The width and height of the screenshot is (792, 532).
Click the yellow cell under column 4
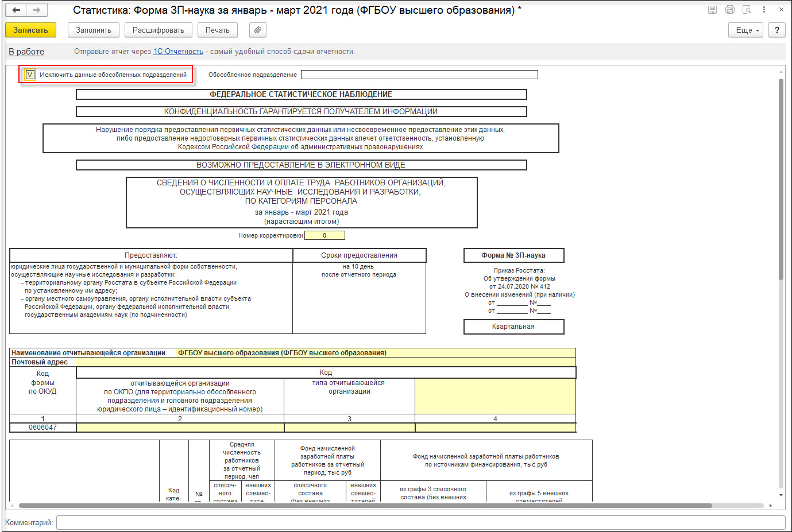pos(495,428)
